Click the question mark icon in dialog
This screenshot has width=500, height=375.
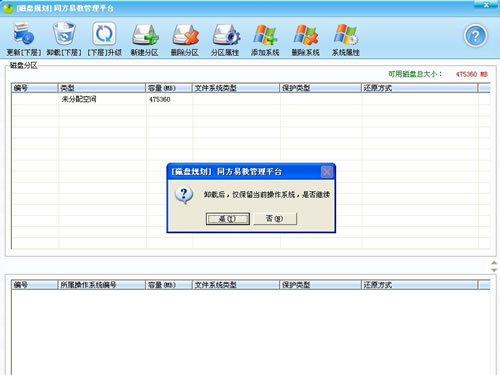(184, 195)
